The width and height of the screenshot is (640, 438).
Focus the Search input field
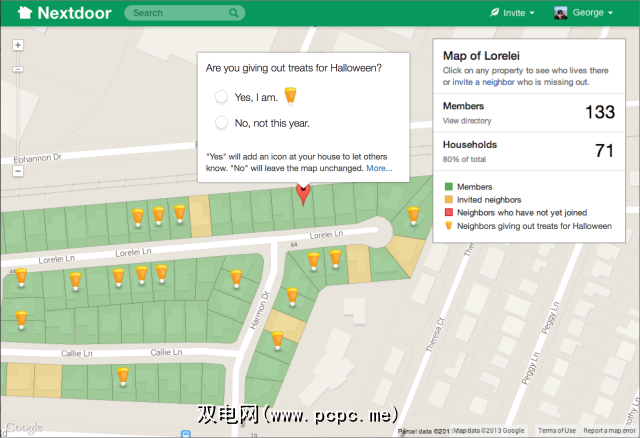coord(184,13)
